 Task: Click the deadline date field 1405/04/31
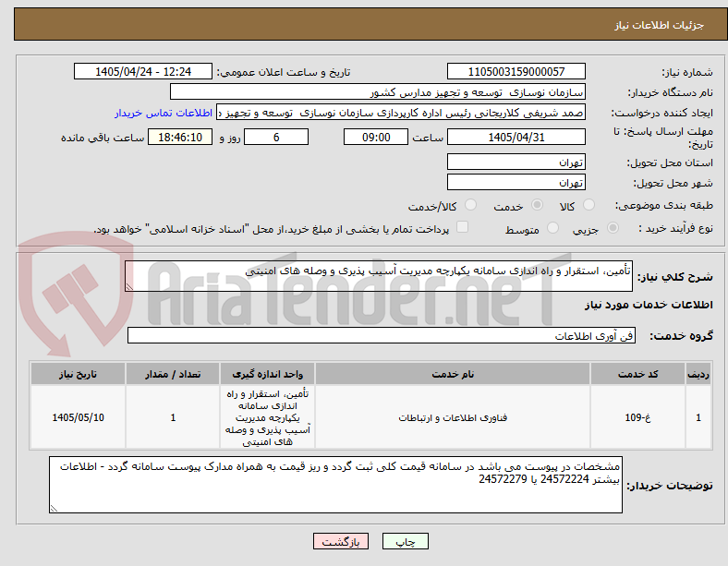click(516, 138)
